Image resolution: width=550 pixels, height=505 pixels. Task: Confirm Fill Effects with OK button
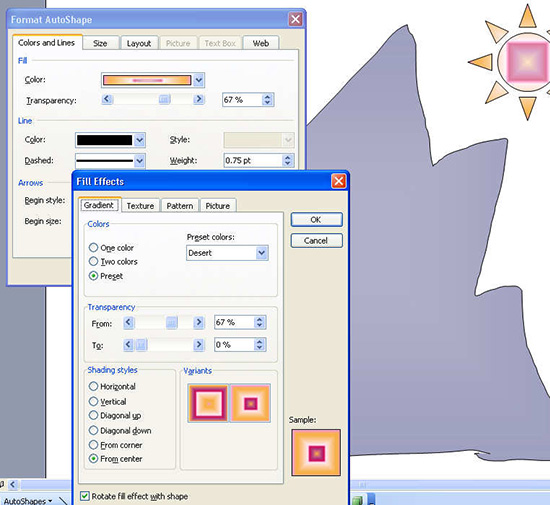point(316,220)
